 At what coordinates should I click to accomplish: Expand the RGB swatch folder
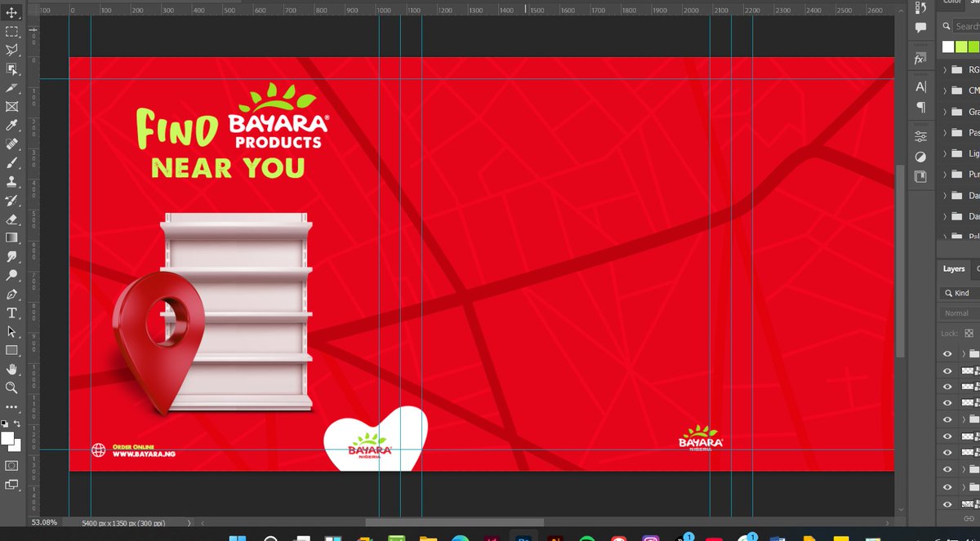(x=946, y=70)
